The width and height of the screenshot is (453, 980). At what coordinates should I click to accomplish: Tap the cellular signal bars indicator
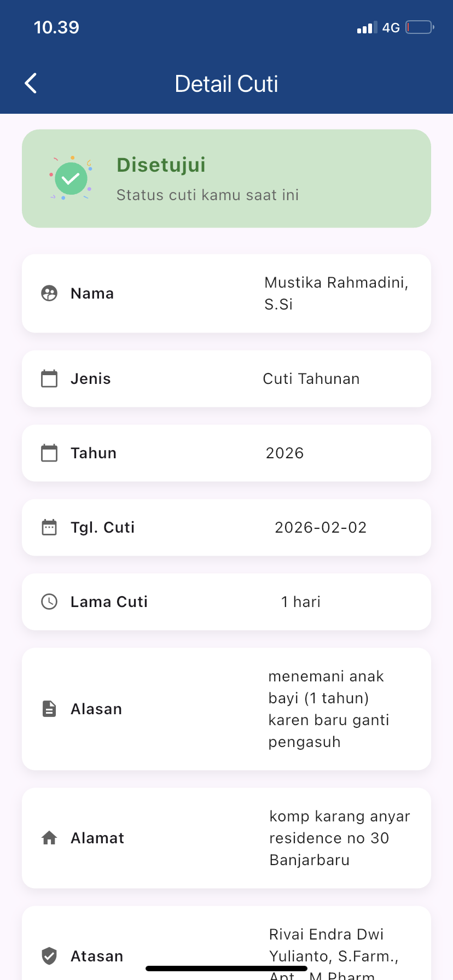click(367, 28)
